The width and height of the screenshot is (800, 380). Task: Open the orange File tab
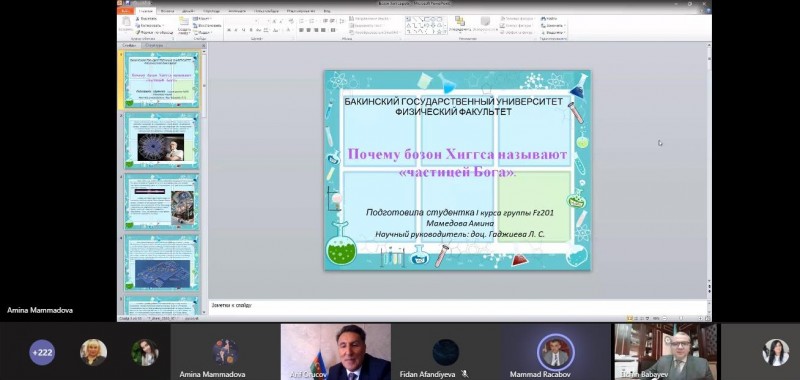pyautogui.click(x=125, y=10)
